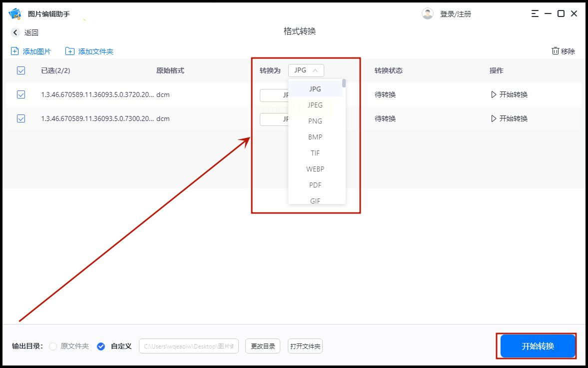Click the user avatar icon
Image resolution: width=588 pixels, height=368 pixels.
click(x=428, y=14)
